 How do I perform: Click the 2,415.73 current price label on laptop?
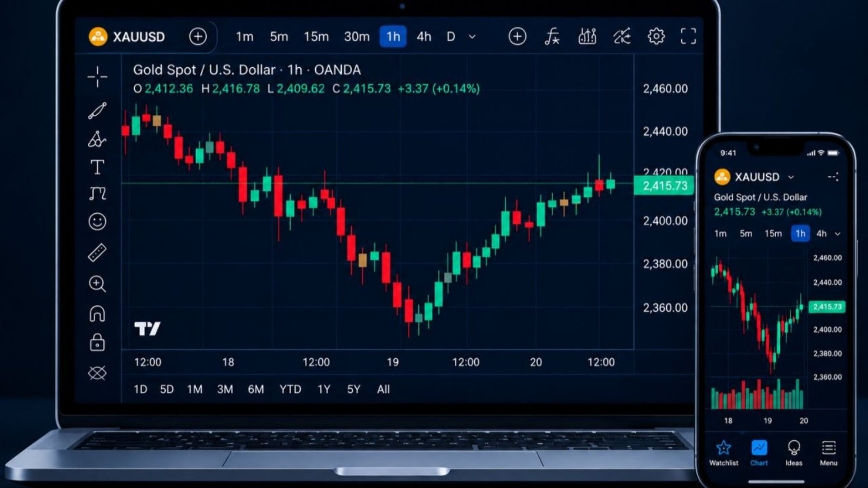(x=664, y=186)
